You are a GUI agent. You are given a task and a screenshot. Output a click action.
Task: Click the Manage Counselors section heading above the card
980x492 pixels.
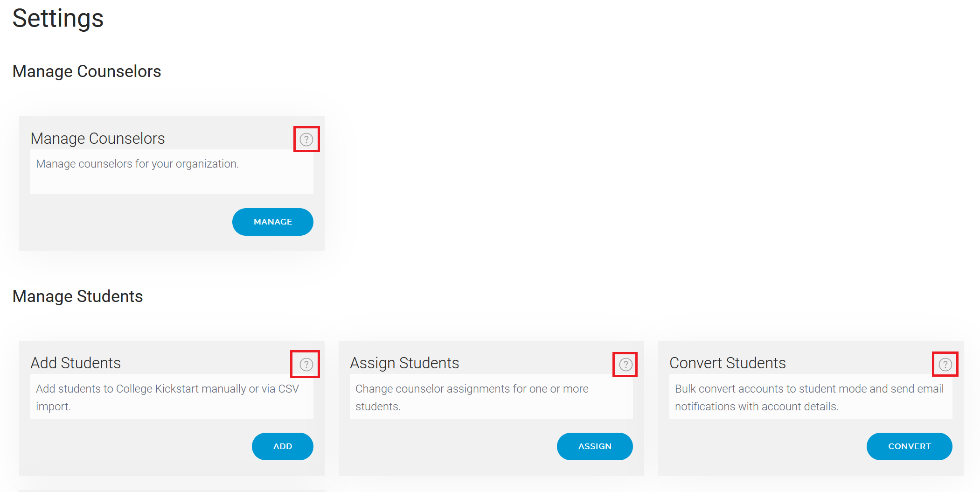(x=87, y=71)
